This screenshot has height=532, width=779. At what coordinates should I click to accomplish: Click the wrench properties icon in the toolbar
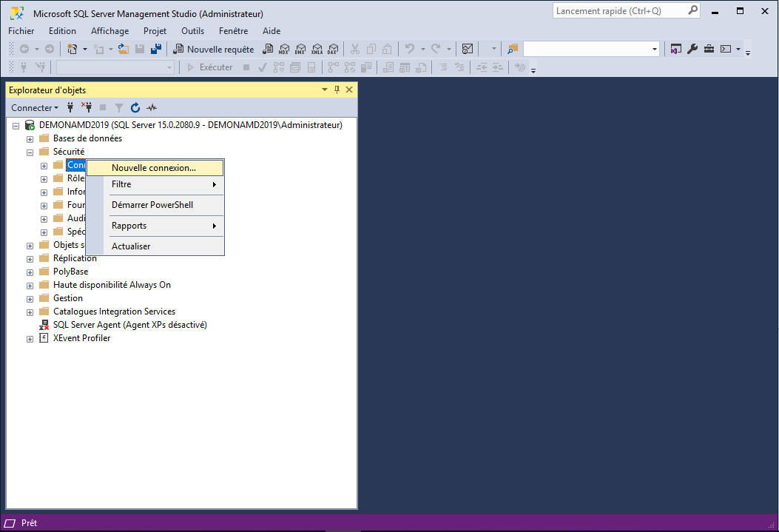tap(692, 50)
